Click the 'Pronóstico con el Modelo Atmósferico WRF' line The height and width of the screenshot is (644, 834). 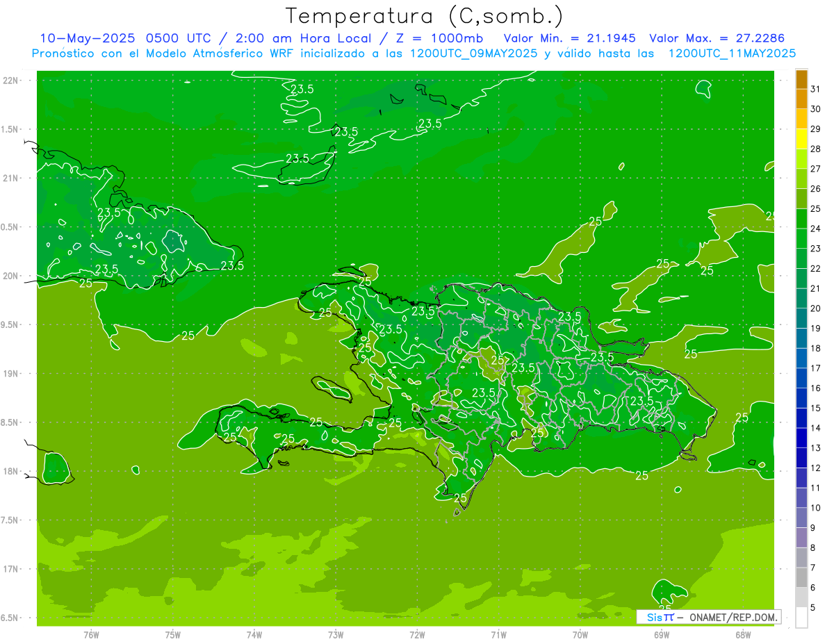[x=163, y=53]
